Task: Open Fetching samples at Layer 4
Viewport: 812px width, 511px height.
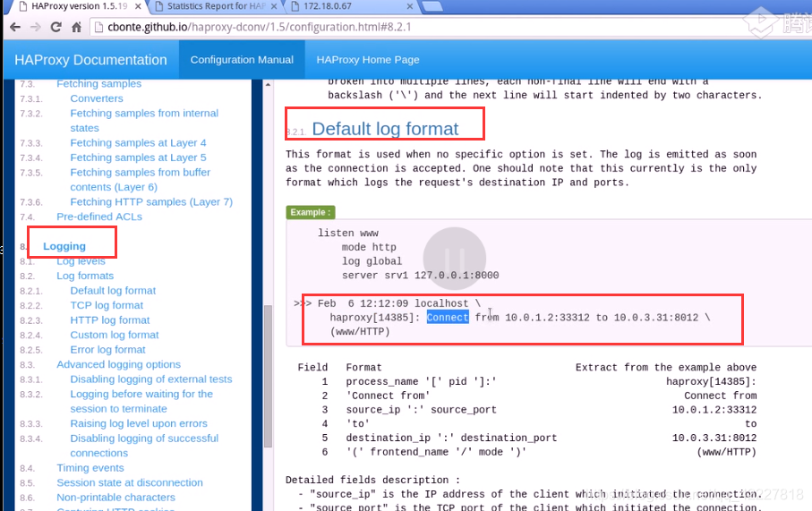Action: pos(138,142)
